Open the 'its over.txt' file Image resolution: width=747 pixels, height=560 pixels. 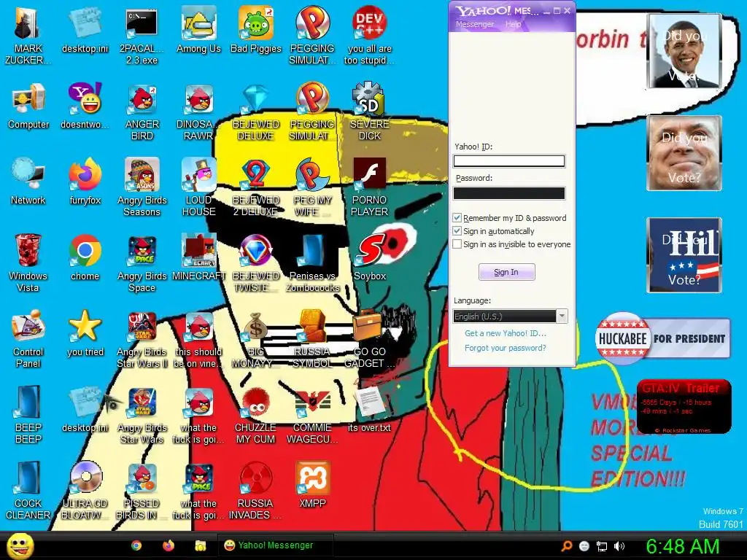click(x=370, y=410)
